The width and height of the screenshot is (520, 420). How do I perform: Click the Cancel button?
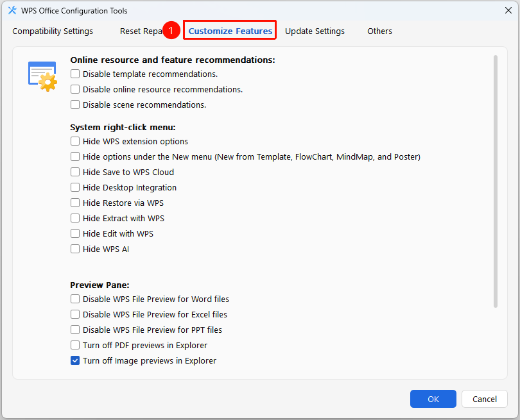[485, 399]
